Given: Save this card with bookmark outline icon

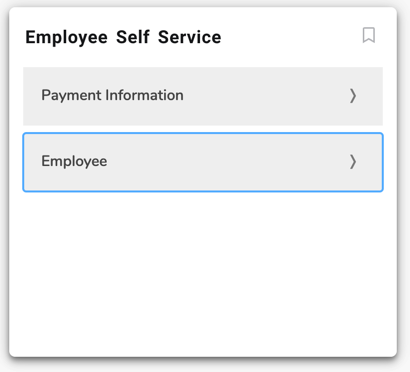Looking at the screenshot, I should 369,35.
